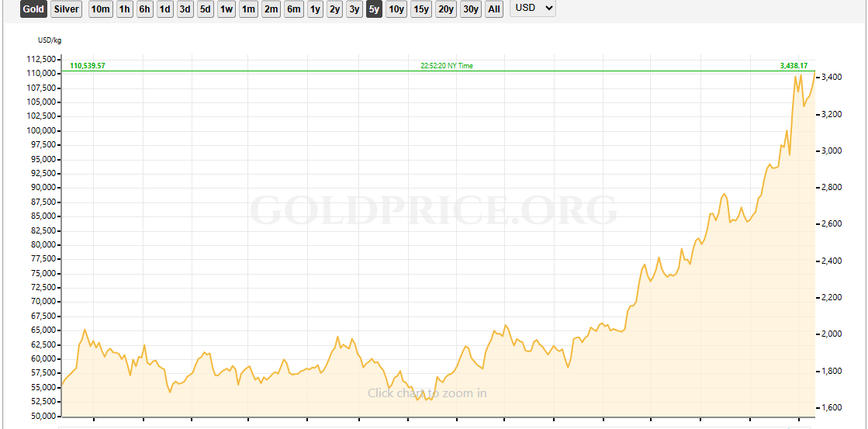868x429 pixels.
Task: Change range to 1y
Action: 315,9
